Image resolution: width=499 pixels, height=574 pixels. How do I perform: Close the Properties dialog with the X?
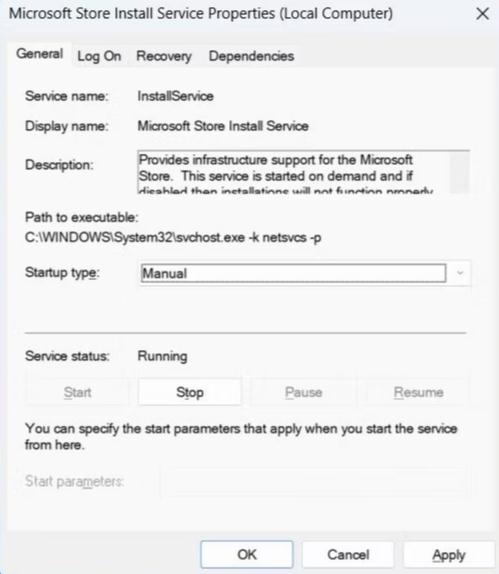tap(482, 14)
